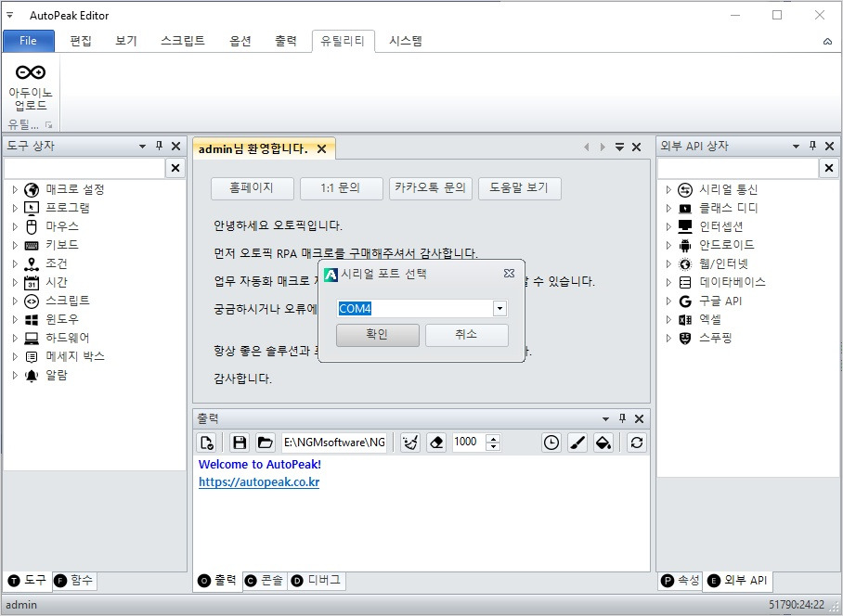Pin the 외부 API 상자 panel
843x616 pixels.
coord(813,146)
